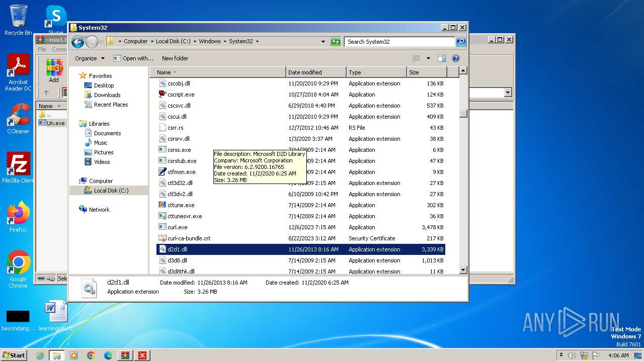This screenshot has width=644, height=362.
Task: Open the Documents library
Action: (107, 133)
